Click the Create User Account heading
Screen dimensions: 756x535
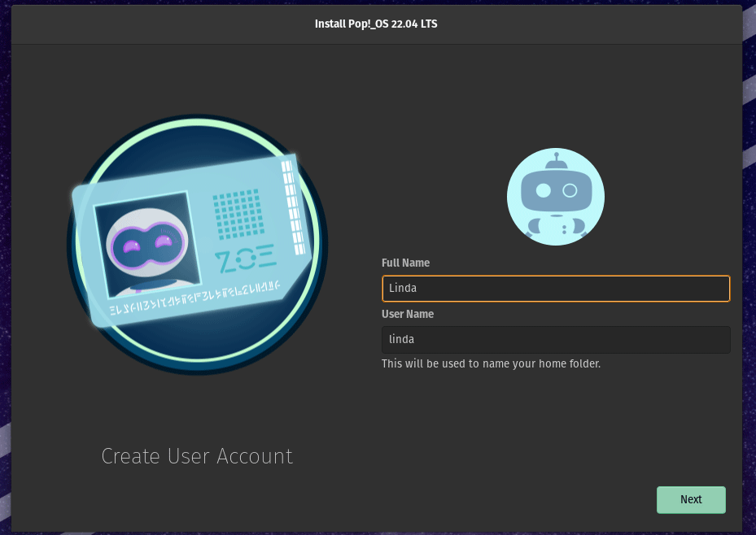pyautogui.click(x=197, y=456)
